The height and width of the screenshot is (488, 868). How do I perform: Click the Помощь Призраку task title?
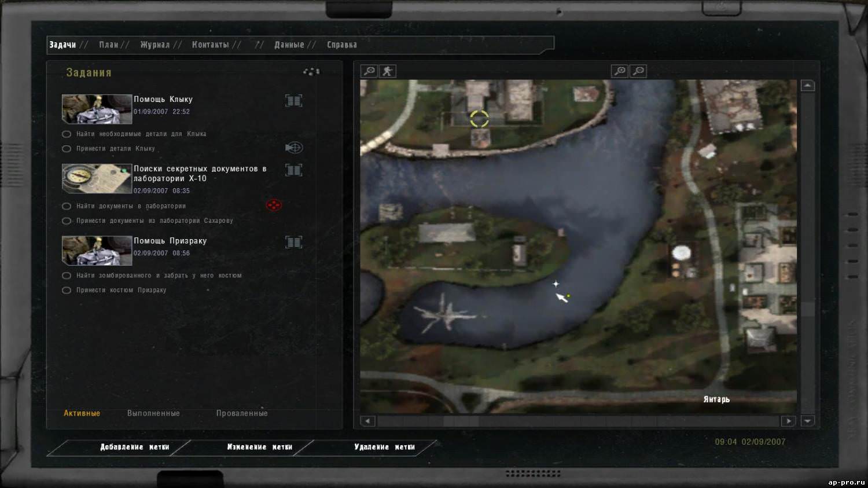[x=170, y=241]
